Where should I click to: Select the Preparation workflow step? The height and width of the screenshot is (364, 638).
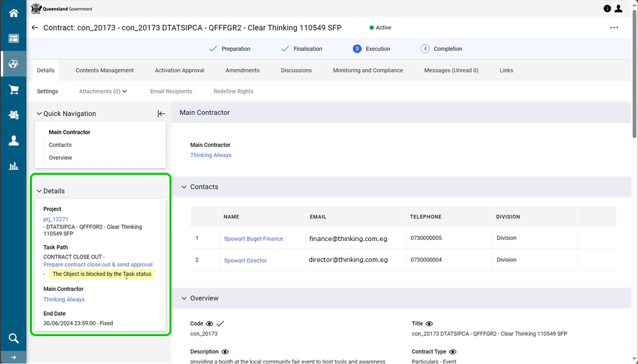coord(230,49)
